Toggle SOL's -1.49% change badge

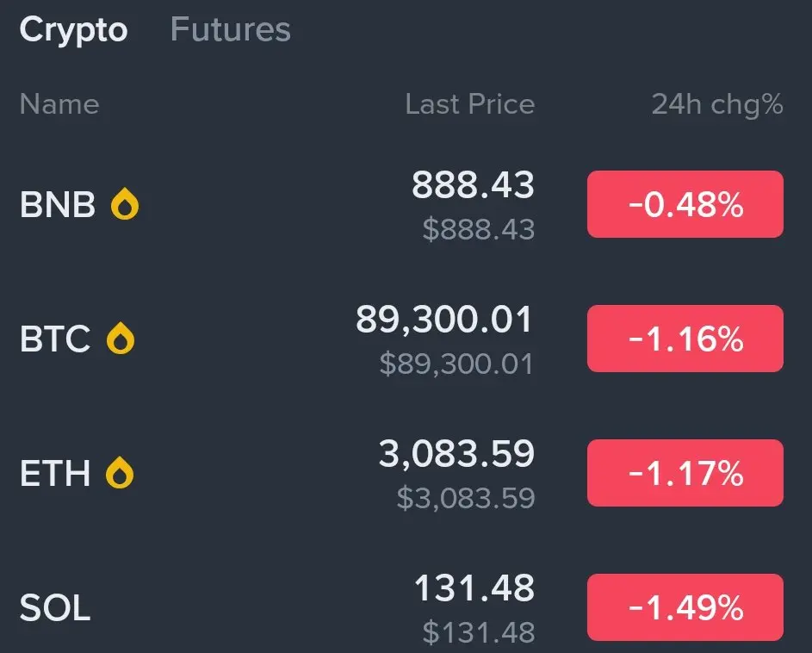coord(685,607)
